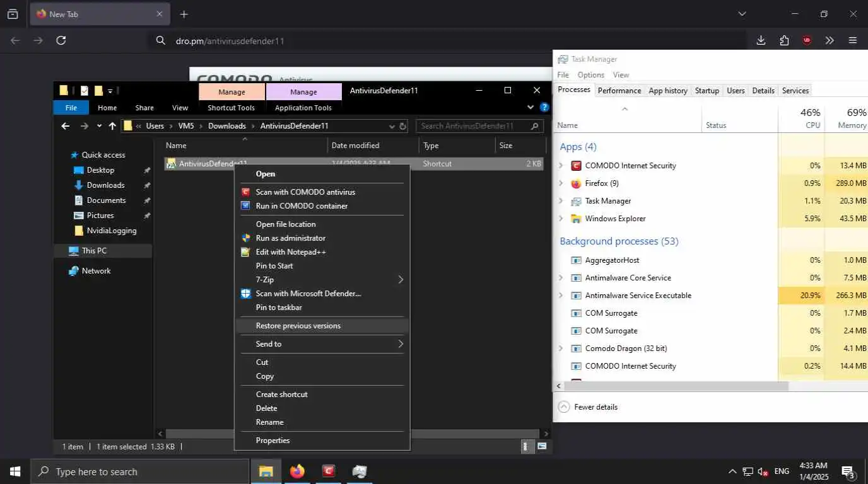The width and height of the screenshot is (868, 484).
Task: Open Firefox extensions puzzle icon
Action: (784, 40)
